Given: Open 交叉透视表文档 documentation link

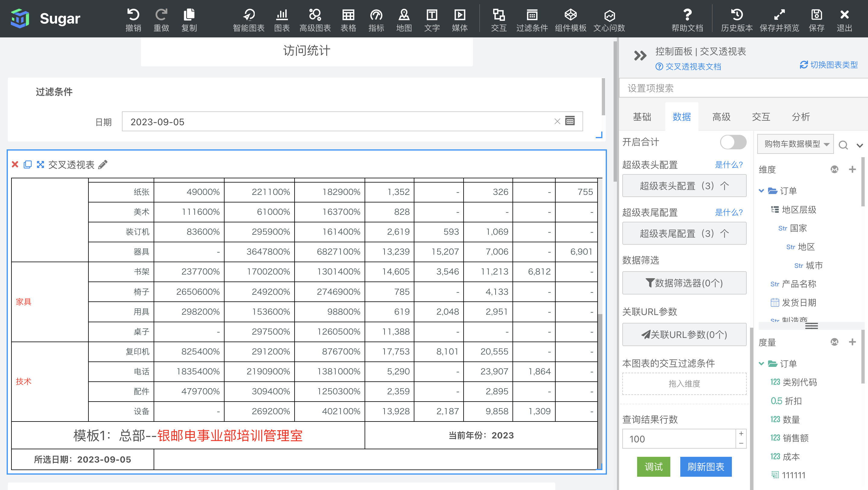Looking at the screenshot, I should point(688,66).
